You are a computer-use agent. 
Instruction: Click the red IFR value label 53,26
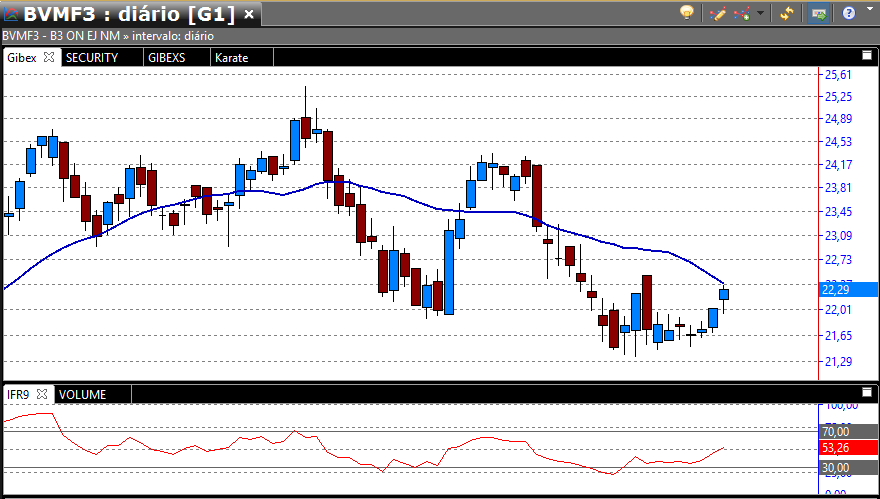836,447
